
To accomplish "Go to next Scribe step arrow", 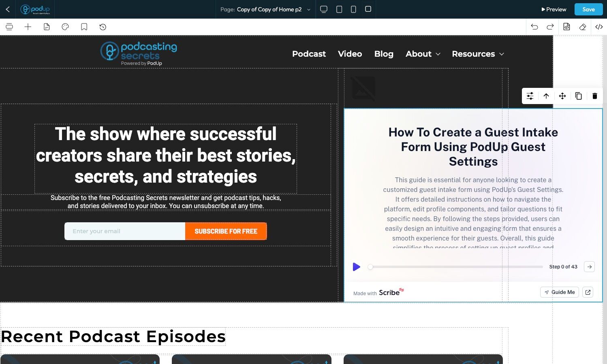I will click(590, 267).
